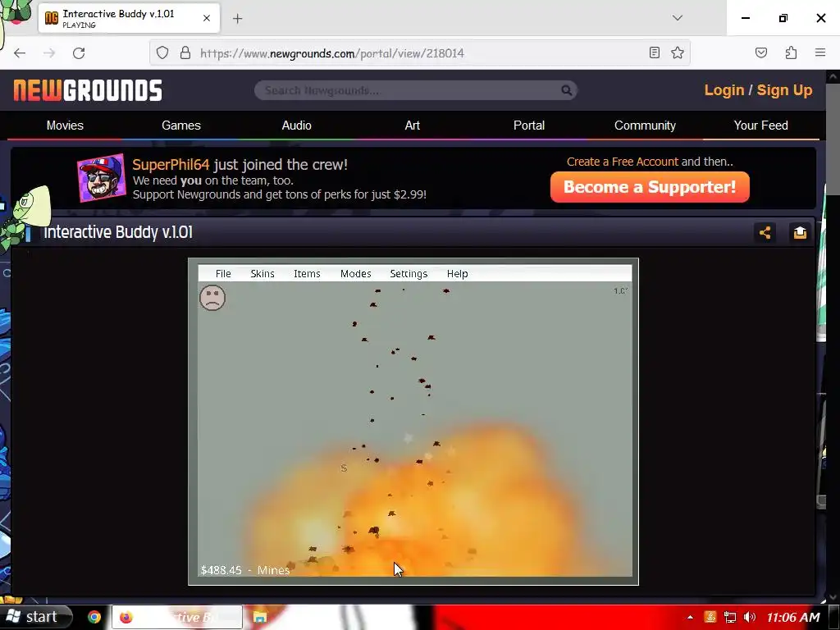
Task: Toggle reader view icon in address bar
Action: (654, 52)
